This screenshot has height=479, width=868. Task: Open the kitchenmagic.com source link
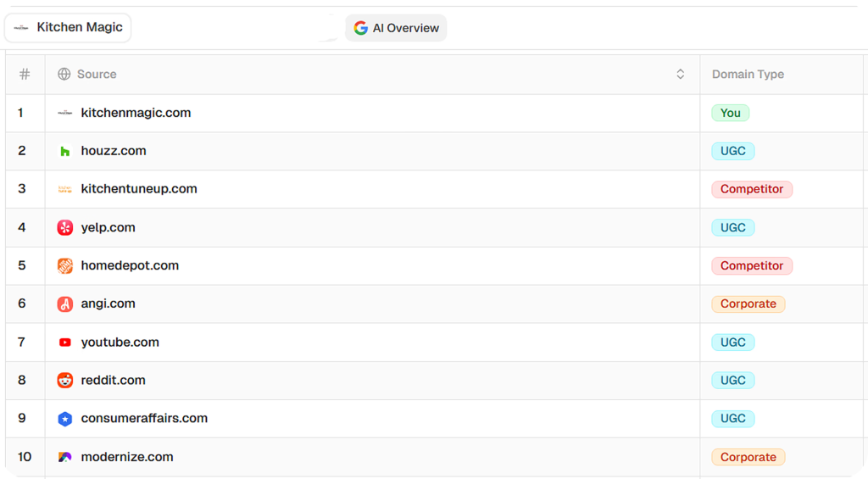point(136,113)
